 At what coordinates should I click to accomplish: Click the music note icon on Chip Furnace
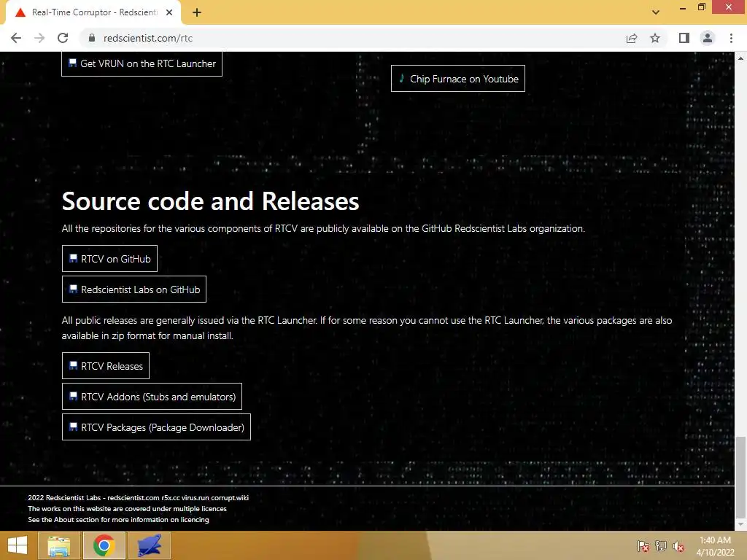402,78
